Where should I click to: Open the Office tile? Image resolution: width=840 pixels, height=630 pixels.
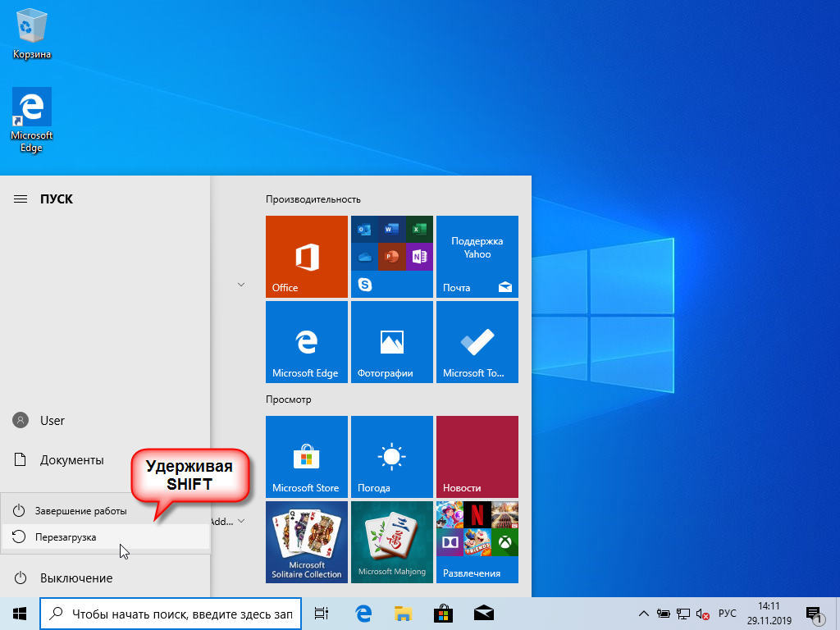coord(307,257)
